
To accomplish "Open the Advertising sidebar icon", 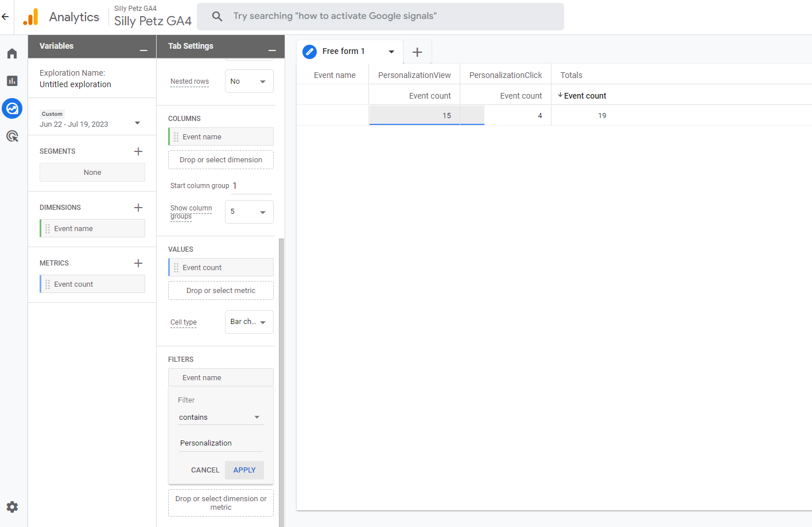I will click(12, 136).
